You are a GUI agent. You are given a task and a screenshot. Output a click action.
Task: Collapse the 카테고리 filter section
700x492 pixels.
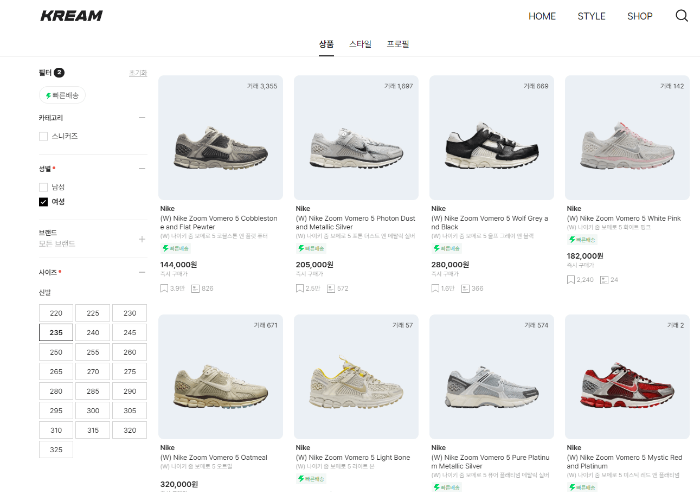[142, 117]
